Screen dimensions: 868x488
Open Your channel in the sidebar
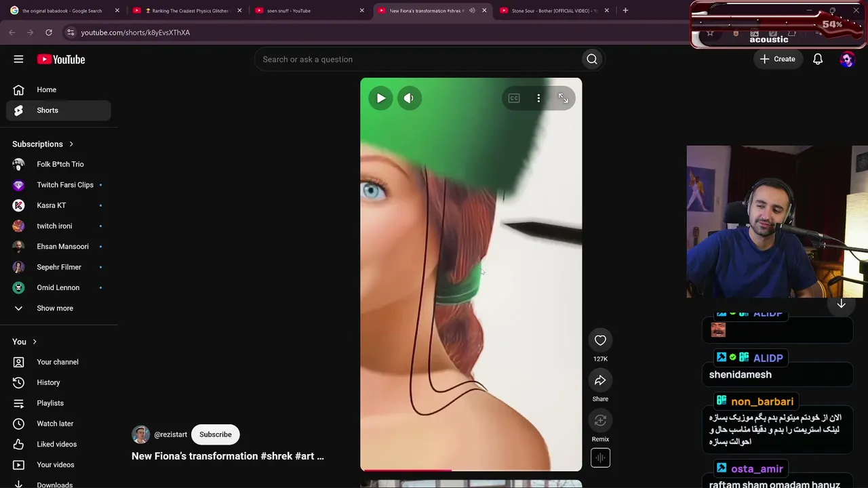tap(58, 362)
